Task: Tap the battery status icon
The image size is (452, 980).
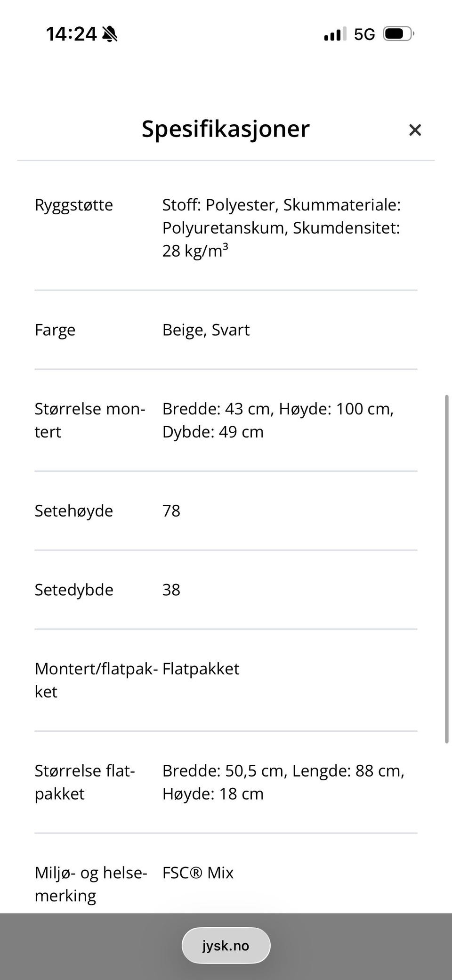Action: 398,33
